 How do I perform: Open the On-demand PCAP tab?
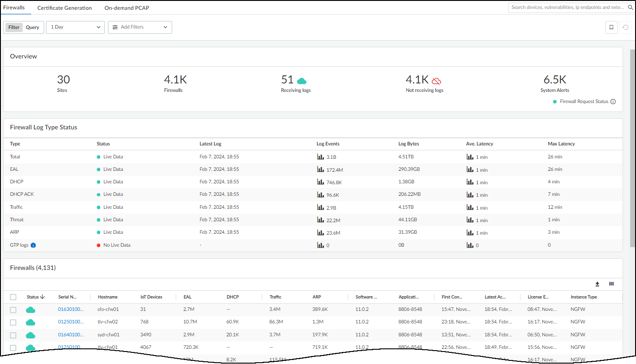[x=127, y=8]
